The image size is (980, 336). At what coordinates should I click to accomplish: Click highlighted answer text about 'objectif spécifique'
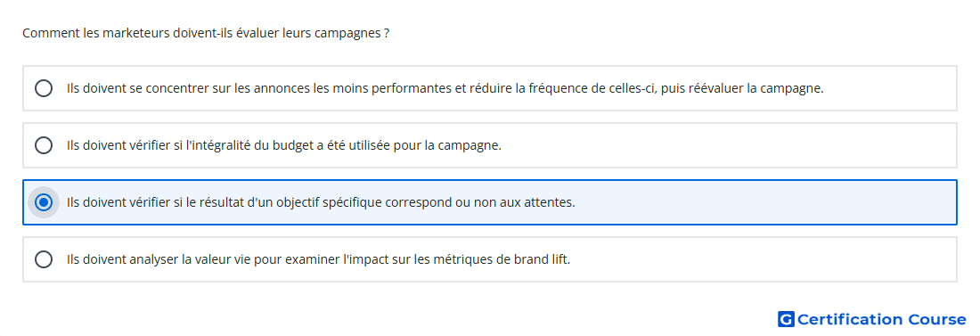click(321, 202)
